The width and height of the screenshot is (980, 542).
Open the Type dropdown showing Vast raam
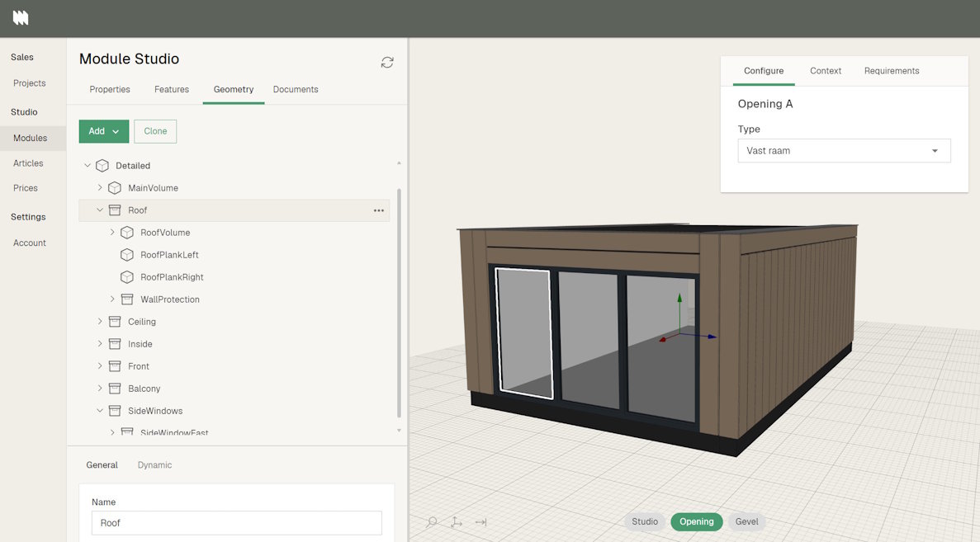point(843,151)
